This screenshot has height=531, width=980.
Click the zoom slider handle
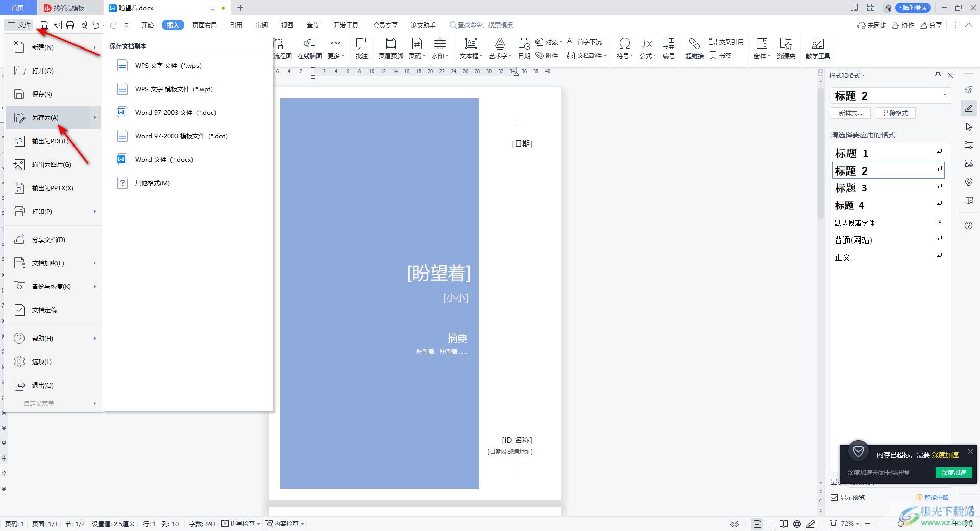[901, 524]
